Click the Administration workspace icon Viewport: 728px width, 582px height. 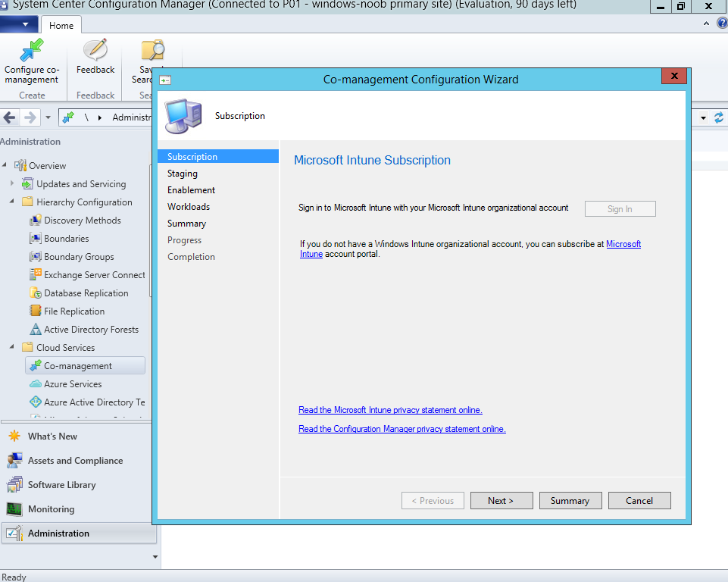click(14, 533)
